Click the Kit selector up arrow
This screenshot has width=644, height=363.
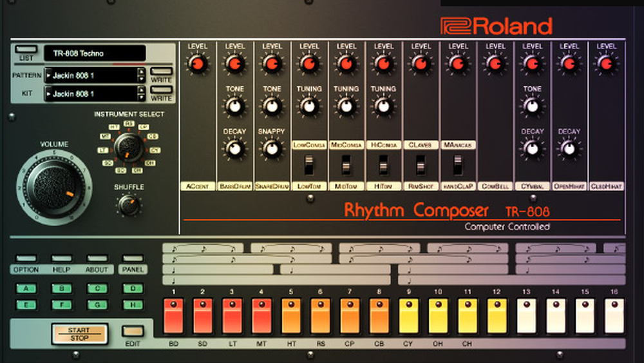tap(142, 90)
